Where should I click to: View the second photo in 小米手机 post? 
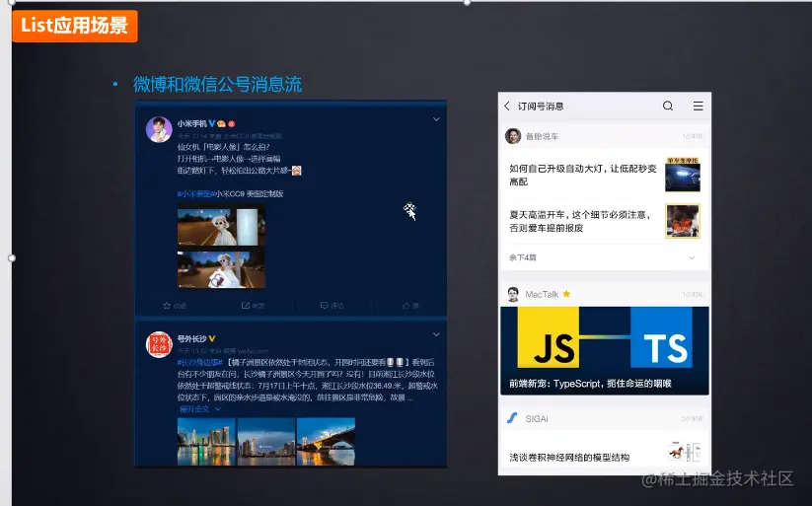click(x=221, y=269)
